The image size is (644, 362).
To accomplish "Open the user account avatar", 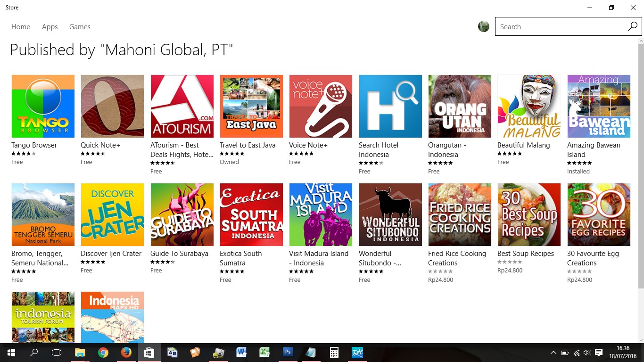I will coord(484,27).
